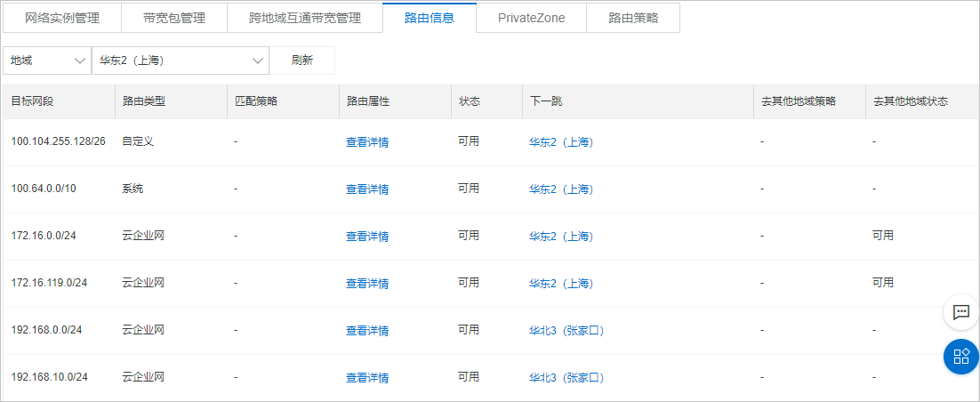Open the 华东2（上海）region dropdown
980x402 pixels.
(180, 60)
